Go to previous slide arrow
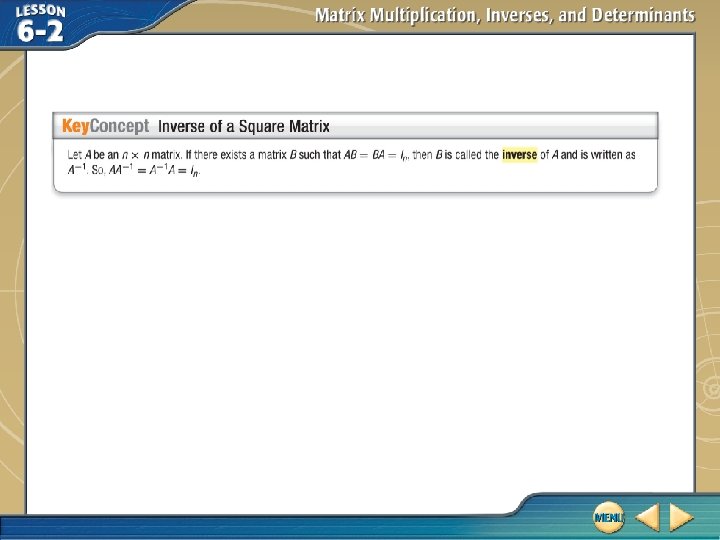Image resolution: width=720 pixels, height=540 pixels. coord(647,517)
